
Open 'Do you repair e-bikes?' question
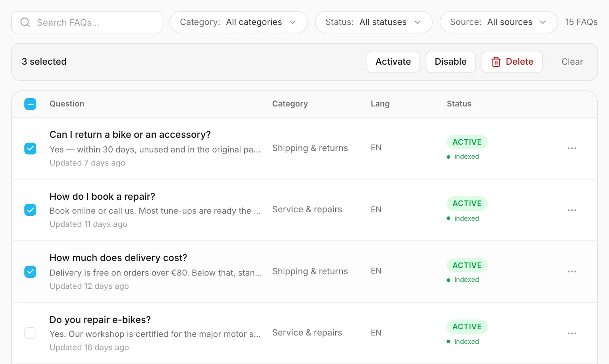(x=100, y=320)
